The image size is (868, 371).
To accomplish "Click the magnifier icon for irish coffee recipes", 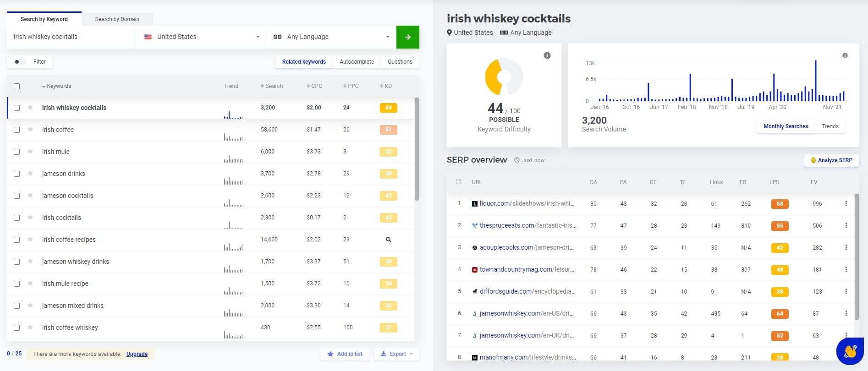I will pyautogui.click(x=388, y=240).
